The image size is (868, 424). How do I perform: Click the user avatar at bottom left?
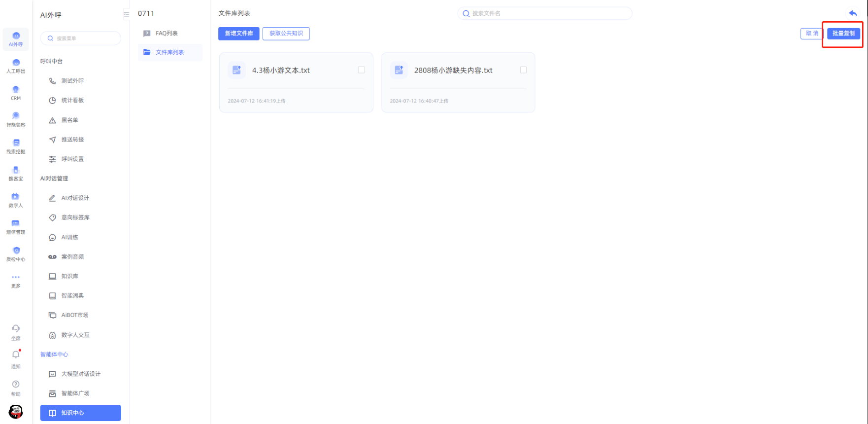[x=16, y=411]
